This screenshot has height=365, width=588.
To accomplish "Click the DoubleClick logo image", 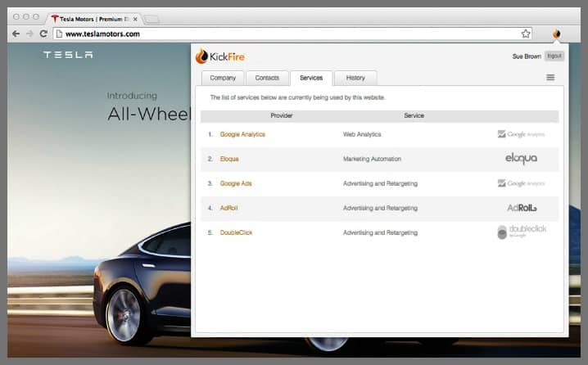I will [x=521, y=232].
